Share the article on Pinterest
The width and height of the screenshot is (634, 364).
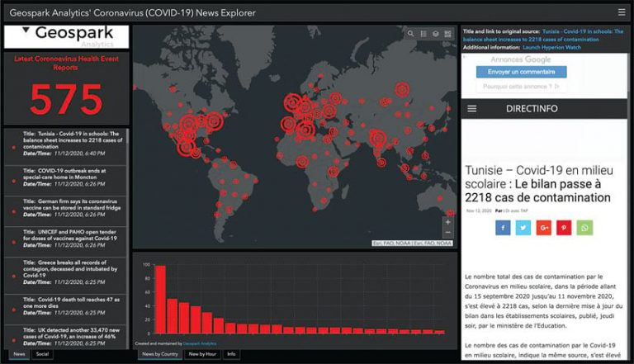(564, 228)
